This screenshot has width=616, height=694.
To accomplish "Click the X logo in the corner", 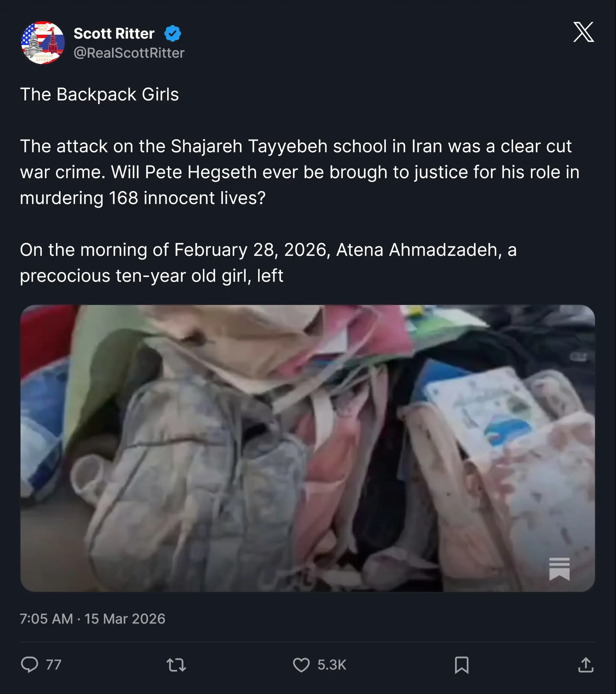I will (x=583, y=32).
